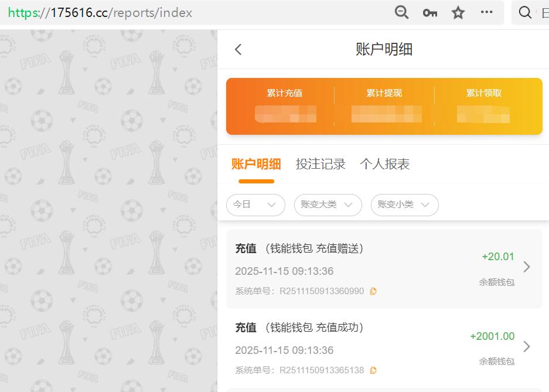Viewport: 549px width, 392px height.
Task: Reveal the blurred 累计领取 amount
Action: (483, 115)
